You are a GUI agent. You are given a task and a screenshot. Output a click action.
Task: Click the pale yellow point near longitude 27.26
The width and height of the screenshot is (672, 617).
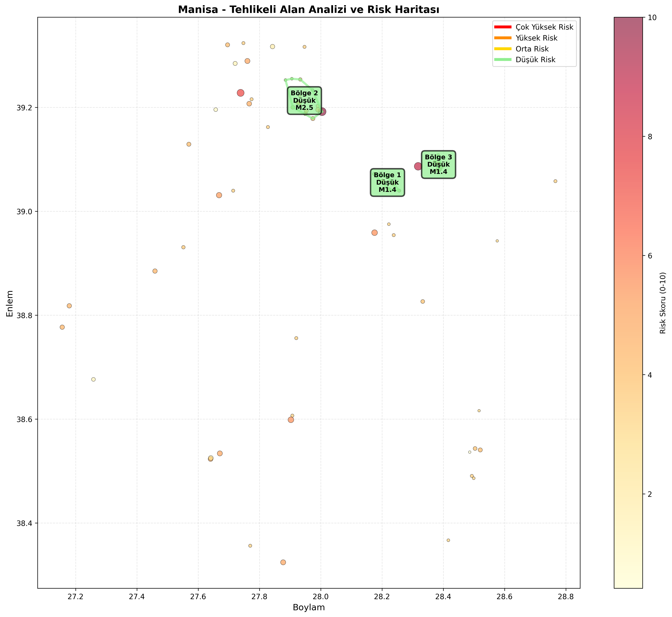[x=93, y=379]
